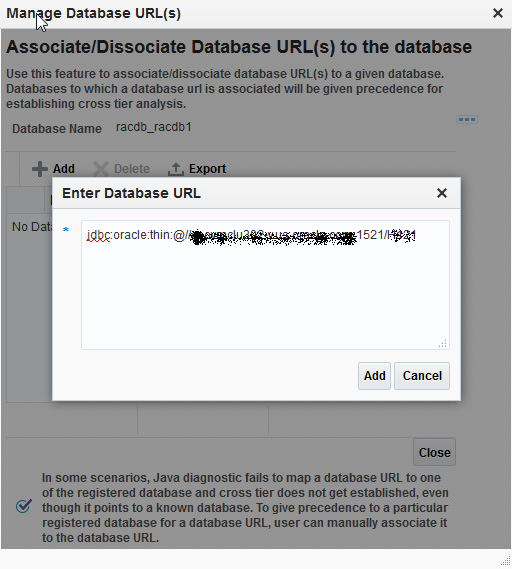Viewport: 512px width, 569px height.
Task: Click the Export upload arrow icon
Action: pyautogui.click(x=176, y=169)
